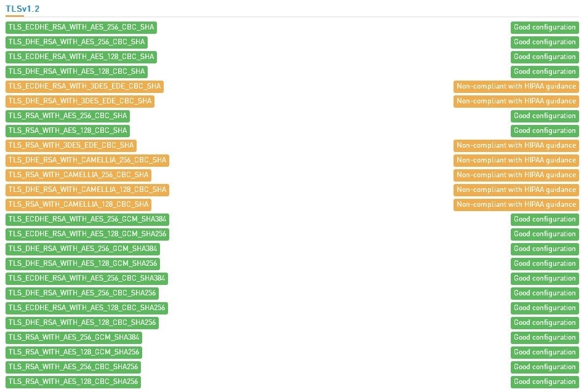Select TLS_ECDHE_RSA_WITH_3DES_EDE_CBC_SHA orange cipher label
The width and height of the screenshot is (584, 392).
pyautogui.click(x=84, y=86)
